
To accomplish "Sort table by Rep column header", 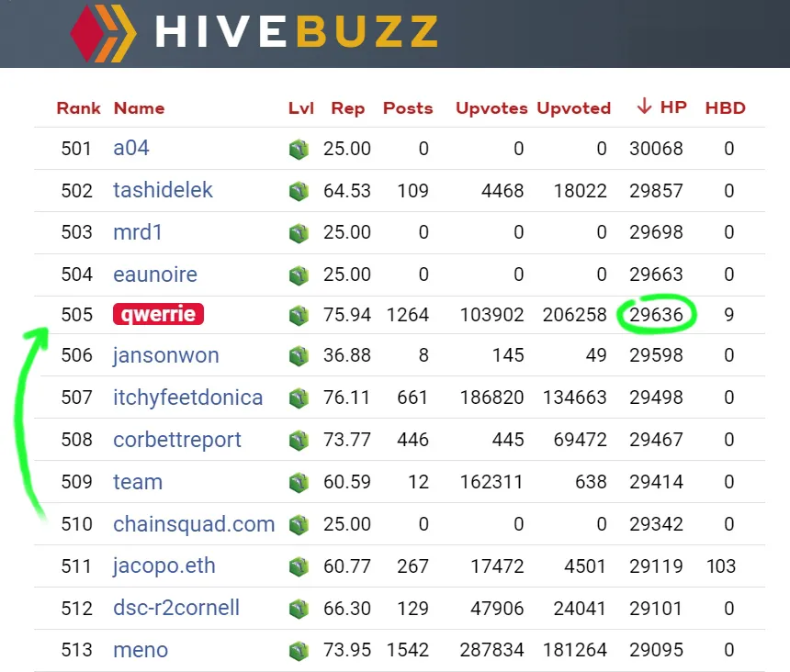I will coord(347,108).
